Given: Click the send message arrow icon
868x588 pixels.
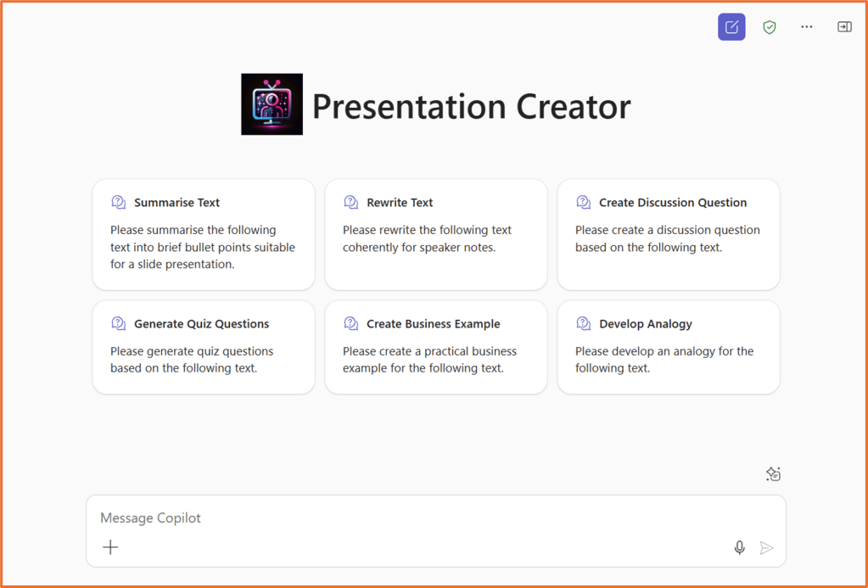Looking at the screenshot, I should [x=767, y=548].
